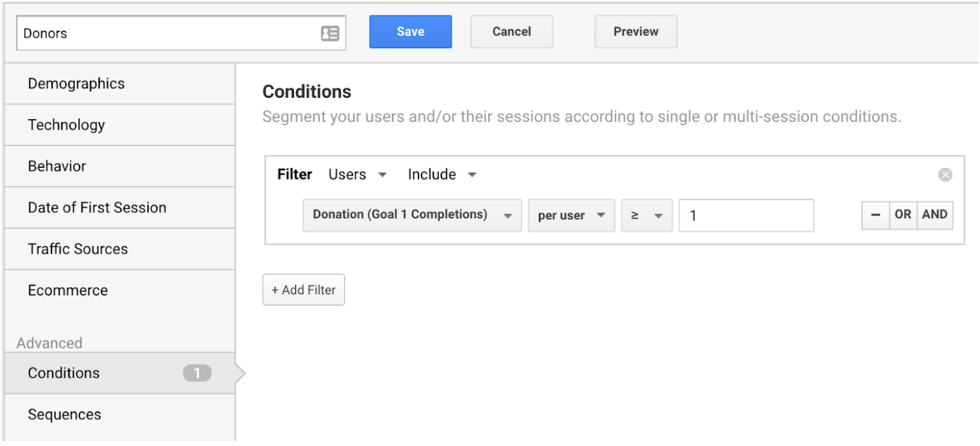Click the + Add Filter button
This screenshot has width=980, height=446.
click(x=303, y=290)
